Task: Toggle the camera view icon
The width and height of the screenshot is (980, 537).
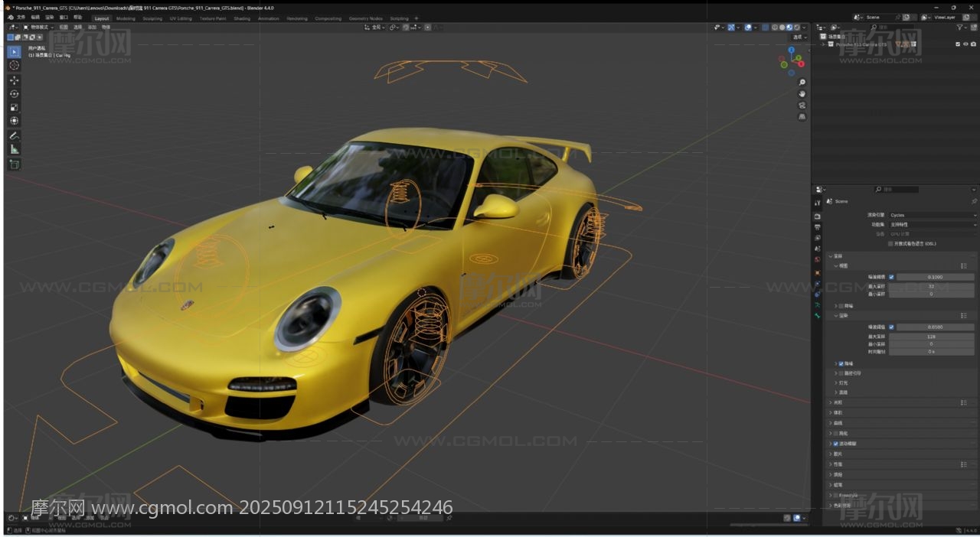Action: pyautogui.click(x=802, y=105)
